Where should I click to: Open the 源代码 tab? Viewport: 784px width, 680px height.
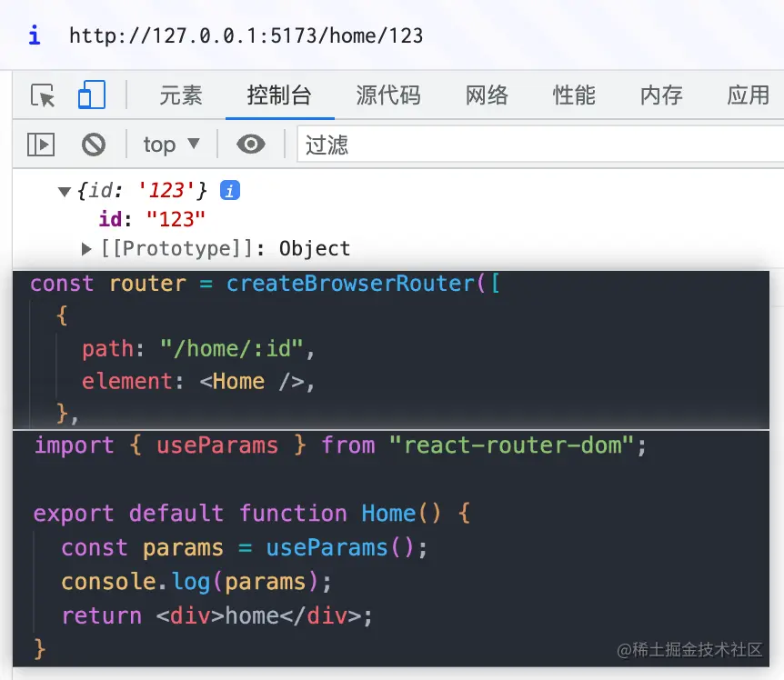(388, 95)
